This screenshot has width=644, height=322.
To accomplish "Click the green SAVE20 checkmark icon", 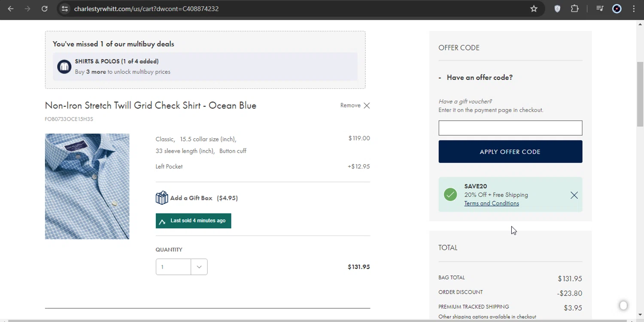I will (450, 194).
